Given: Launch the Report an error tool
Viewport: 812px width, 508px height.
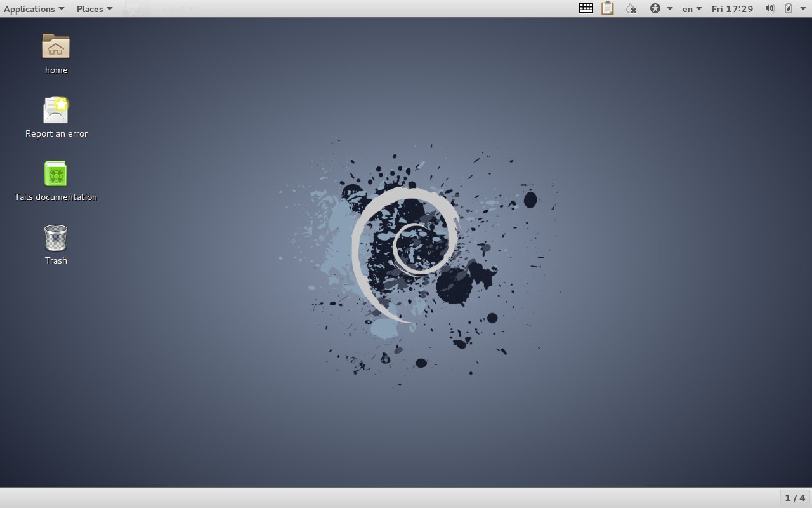Looking at the screenshot, I should tap(56, 110).
